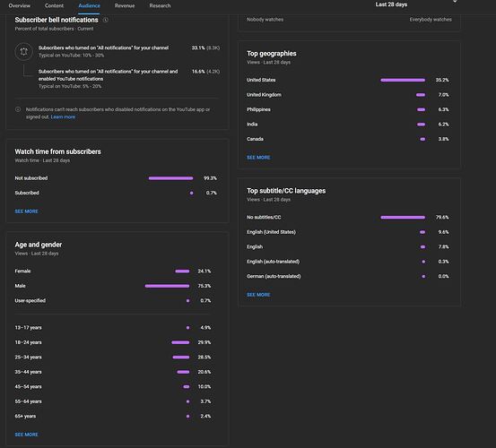Screen dimensions: 496x448
Task: Click the Top geographies card title
Action: coord(272,54)
